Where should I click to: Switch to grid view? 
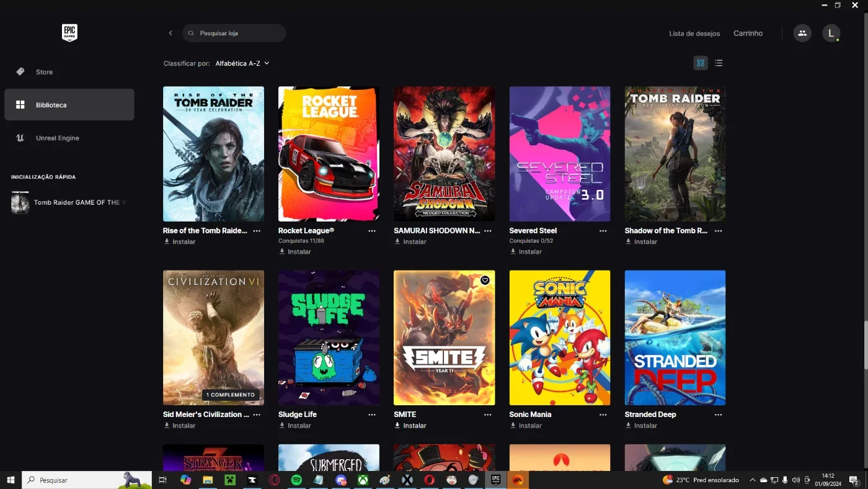tap(701, 63)
